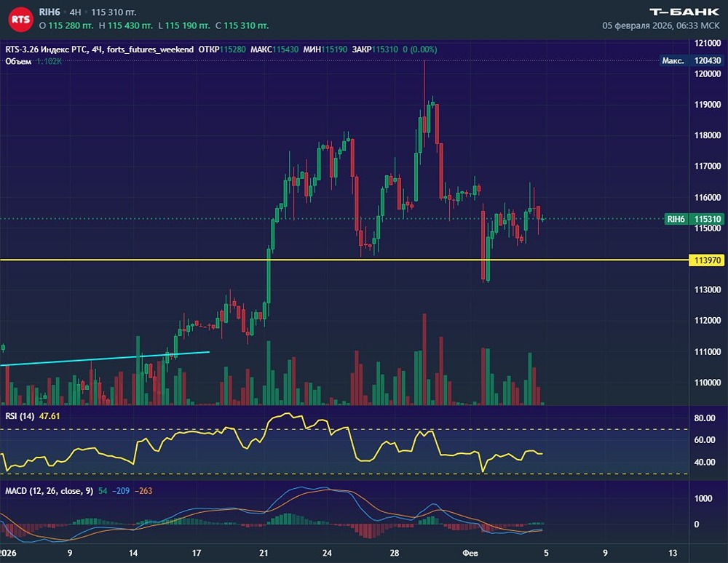Click the yellow 113970 price tag
The image size is (728, 563).
pos(708,260)
